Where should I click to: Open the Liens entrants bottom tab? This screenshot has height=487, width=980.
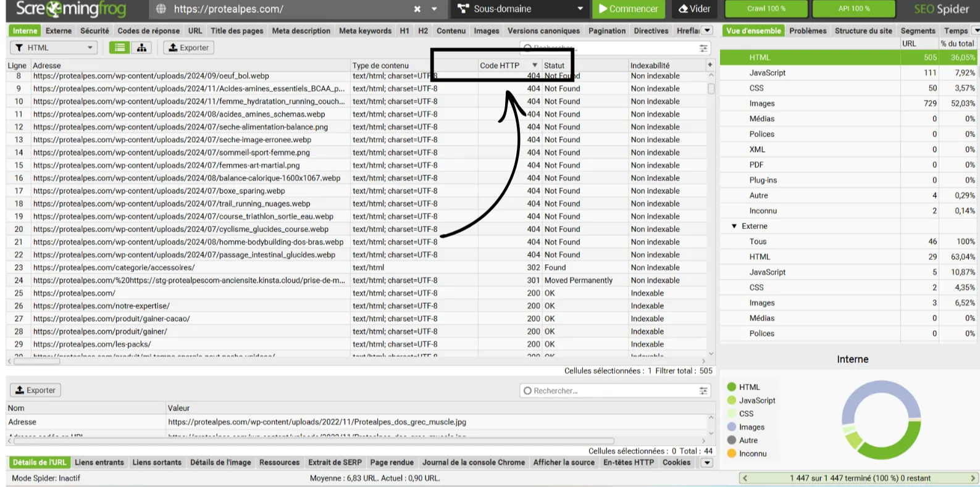pos(99,462)
